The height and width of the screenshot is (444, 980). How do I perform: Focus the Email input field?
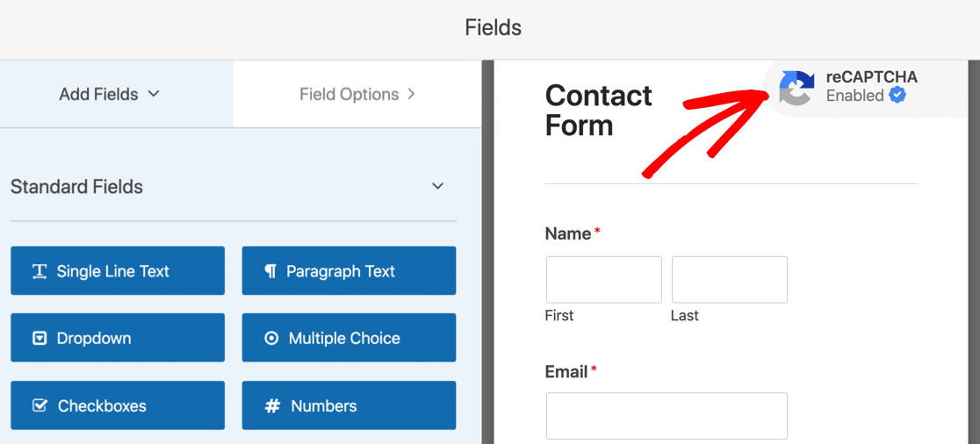pos(667,416)
